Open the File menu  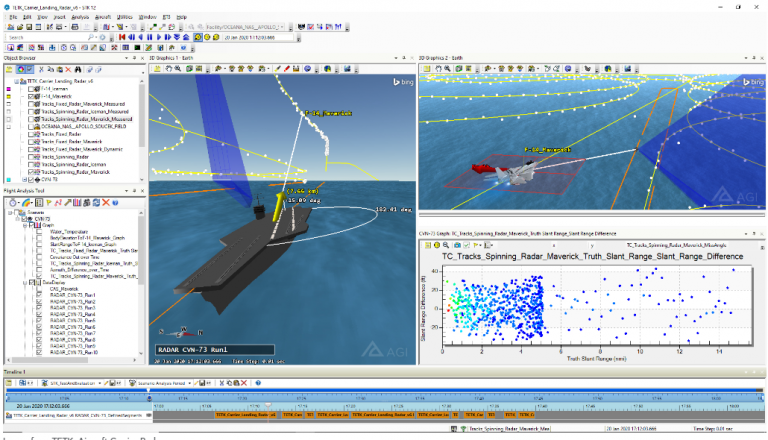coord(13,17)
